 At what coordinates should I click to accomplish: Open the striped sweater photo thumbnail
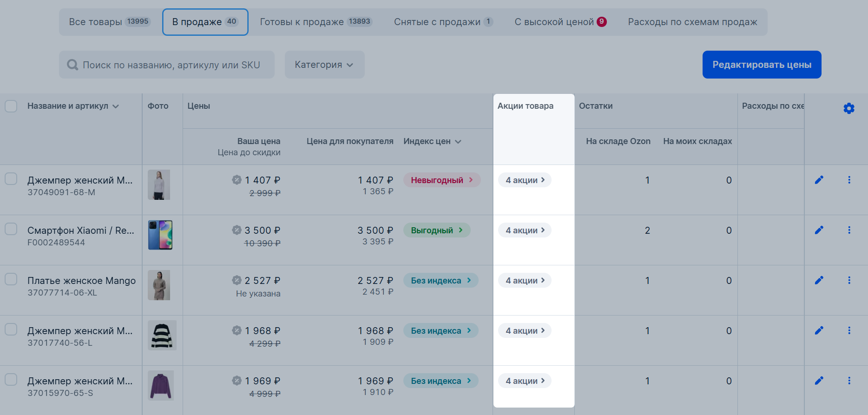(162, 335)
